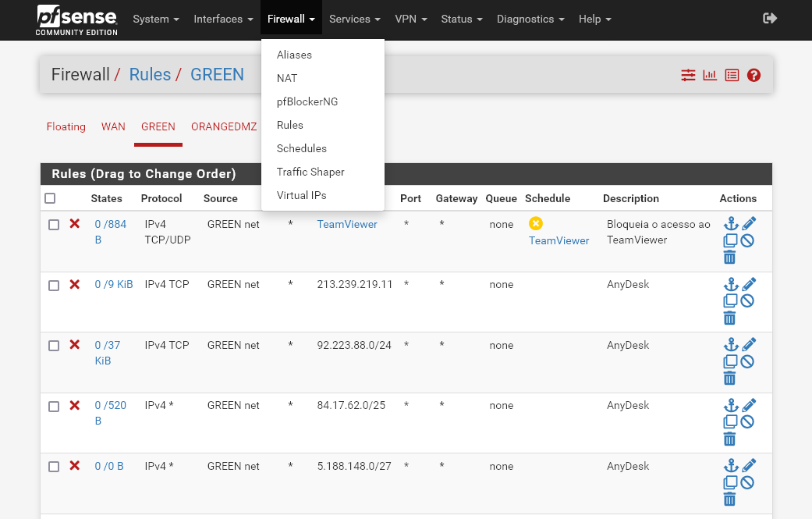Image resolution: width=812 pixels, height=519 pixels.
Task: Edit the TeamViewer rule with pencil icon
Action: tap(749, 224)
